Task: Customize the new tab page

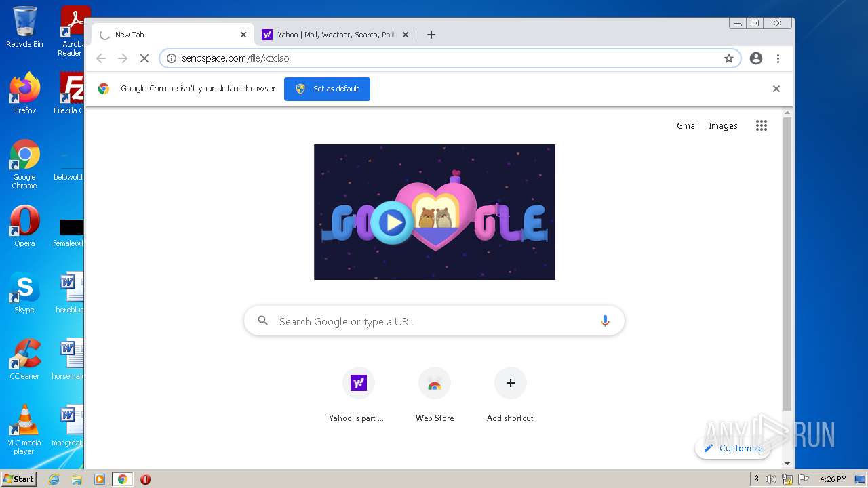Action: pyautogui.click(x=733, y=448)
